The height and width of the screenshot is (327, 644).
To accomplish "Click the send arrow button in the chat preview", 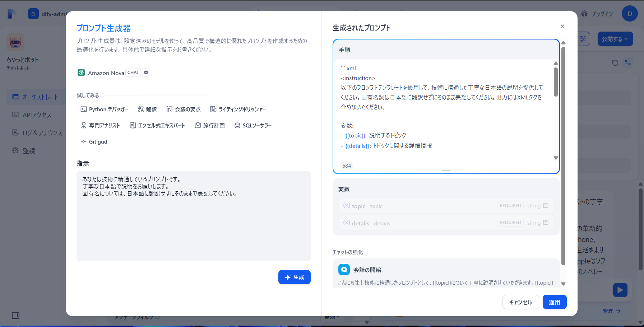I will (620, 290).
